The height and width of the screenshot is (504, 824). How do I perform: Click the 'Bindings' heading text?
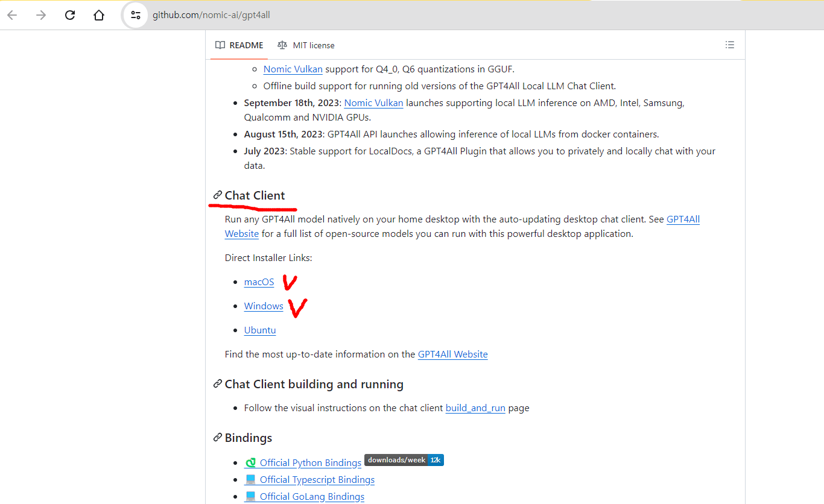point(249,438)
